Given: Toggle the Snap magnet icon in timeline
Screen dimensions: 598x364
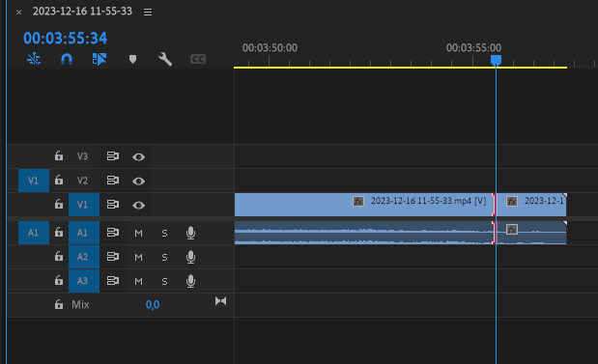Looking at the screenshot, I should 67,59.
